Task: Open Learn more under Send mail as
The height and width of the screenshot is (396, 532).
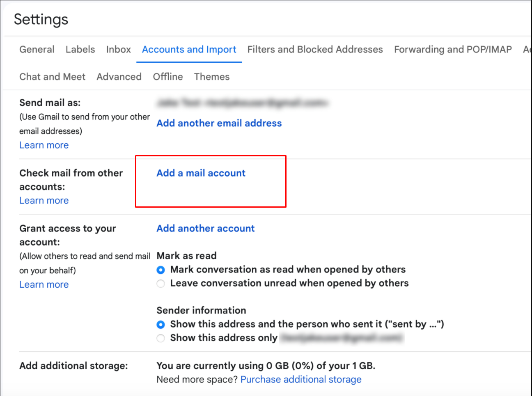Action: tap(44, 145)
